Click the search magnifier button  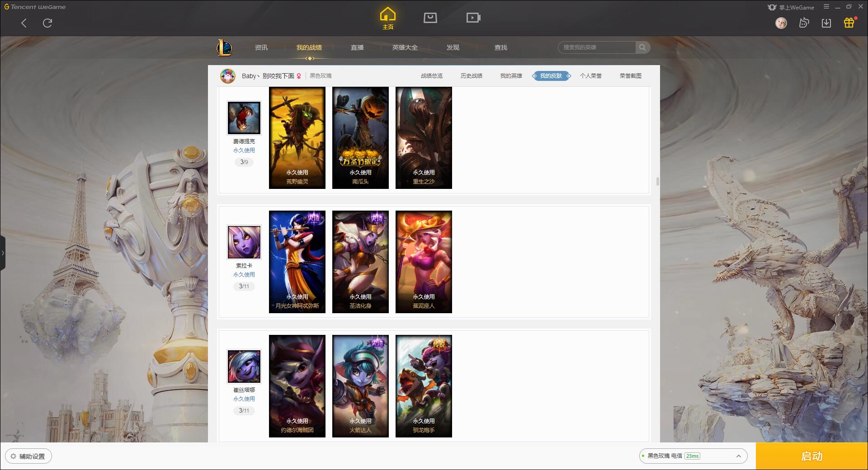pyautogui.click(x=642, y=47)
